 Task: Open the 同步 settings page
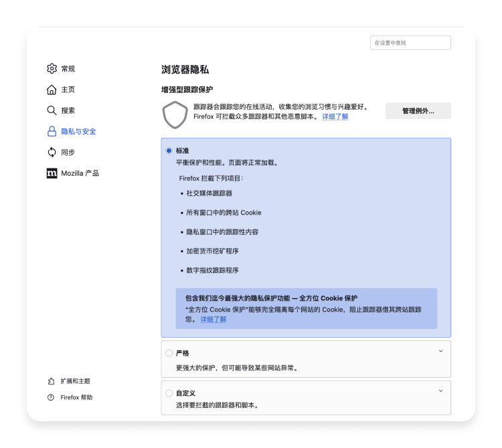click(68, 152)
